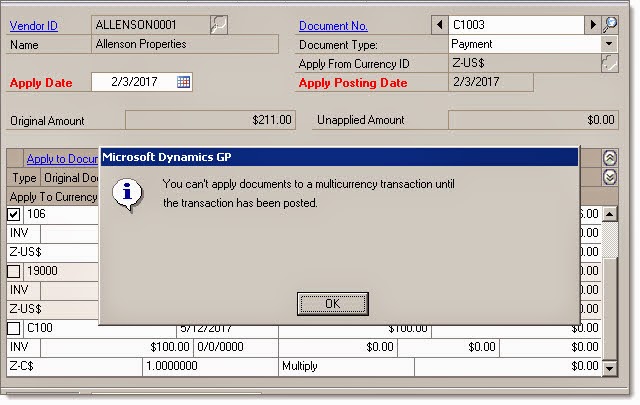Go to next document number arrow
Viewport: 640px width, 405px height.
click(593, 25)
